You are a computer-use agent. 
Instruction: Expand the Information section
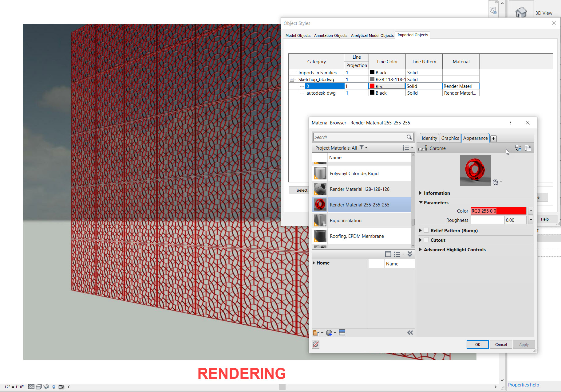tap(421, 193)
